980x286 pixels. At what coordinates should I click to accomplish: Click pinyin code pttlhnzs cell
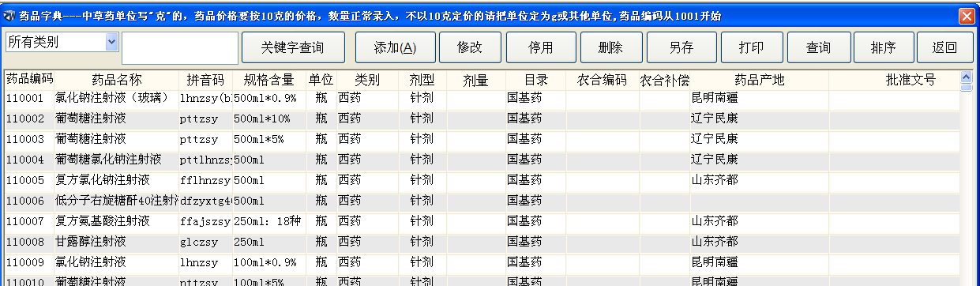point(205,160)
